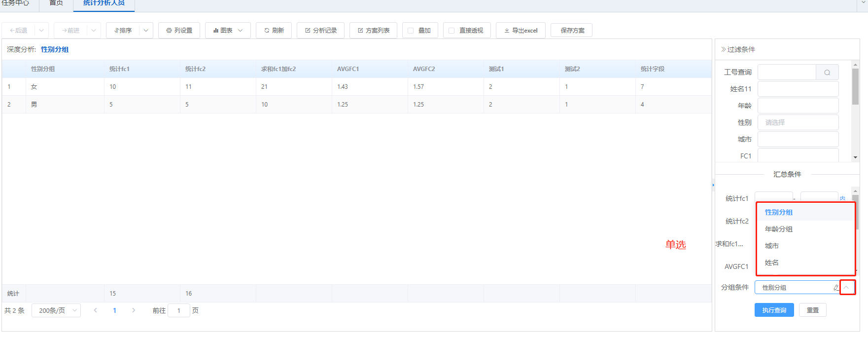Open the 200条/页 page size dropdown
The height and width of the screenshot is (340, 868).
coord(56,310)
